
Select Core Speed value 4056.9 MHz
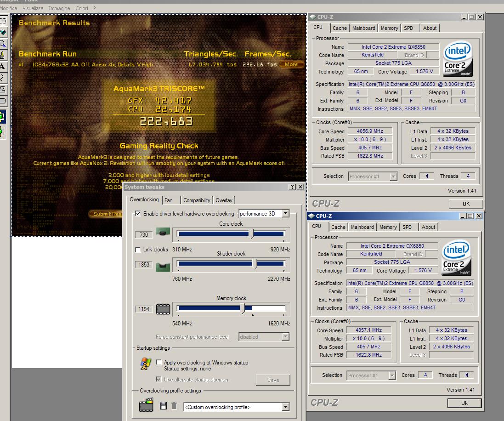tap(370, 131)
